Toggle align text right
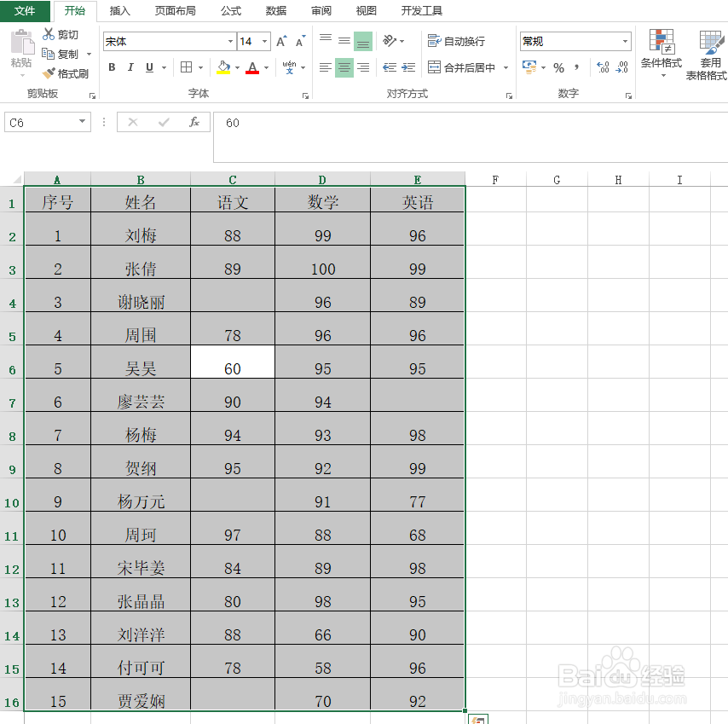The image size is (728, 724). coord(363,68)
